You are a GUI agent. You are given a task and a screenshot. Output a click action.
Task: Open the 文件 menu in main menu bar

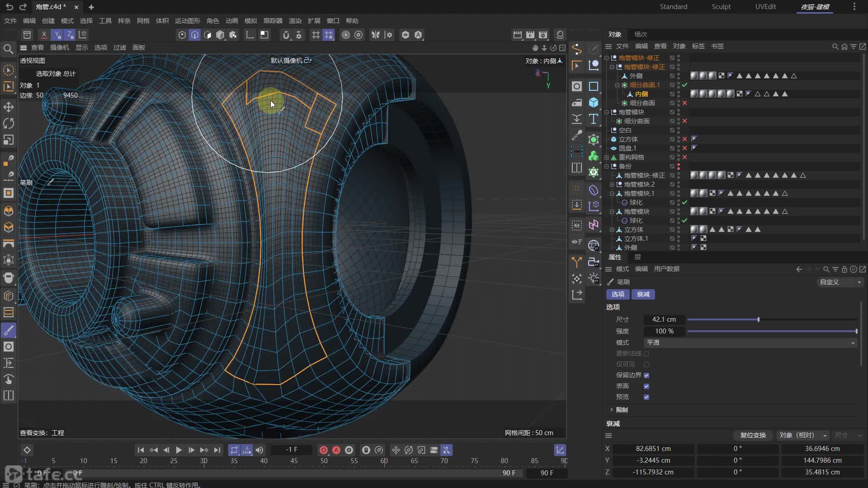pos(10,21)
